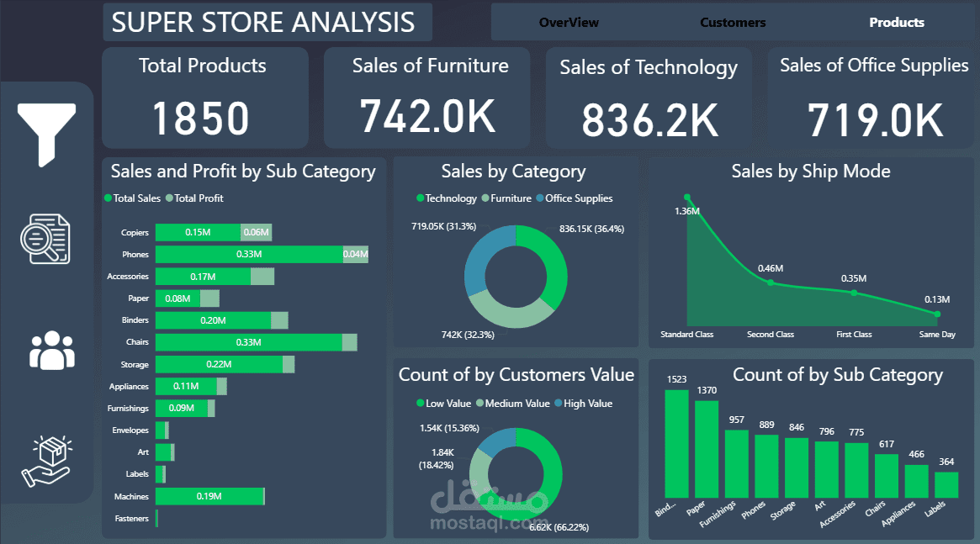Viewport: 980px width, 544px height.
Task: Select the Binders sales bar 0.20M
Action: [x=213, y=320]
